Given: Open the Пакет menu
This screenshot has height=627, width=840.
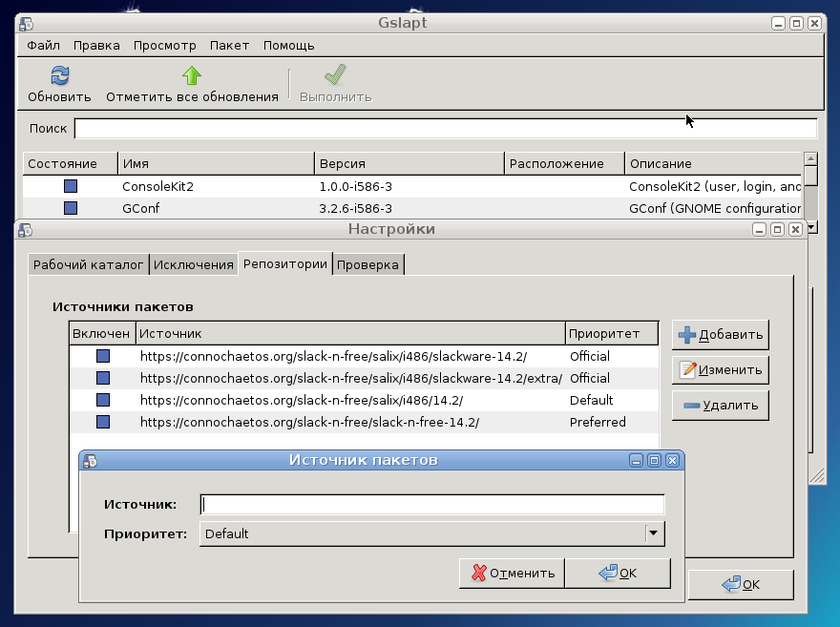Looking at the screenshot, I should pyautogui.click(x=229, y=46).
